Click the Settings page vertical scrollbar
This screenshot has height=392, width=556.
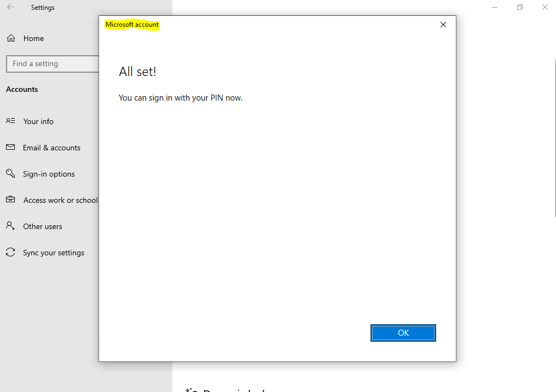click(x=555, y=138)
